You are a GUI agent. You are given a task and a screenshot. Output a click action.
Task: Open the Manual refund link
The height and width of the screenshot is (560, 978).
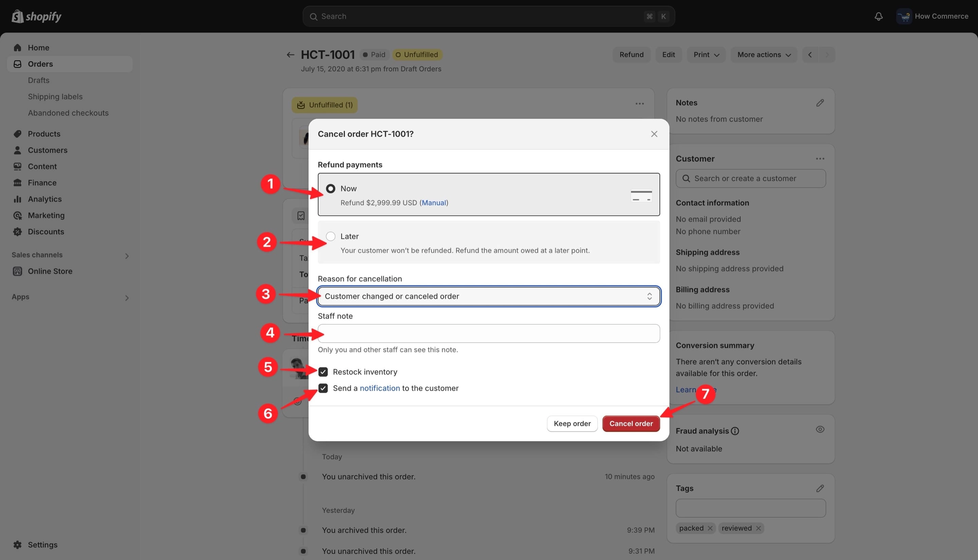(x=434, y=203)
